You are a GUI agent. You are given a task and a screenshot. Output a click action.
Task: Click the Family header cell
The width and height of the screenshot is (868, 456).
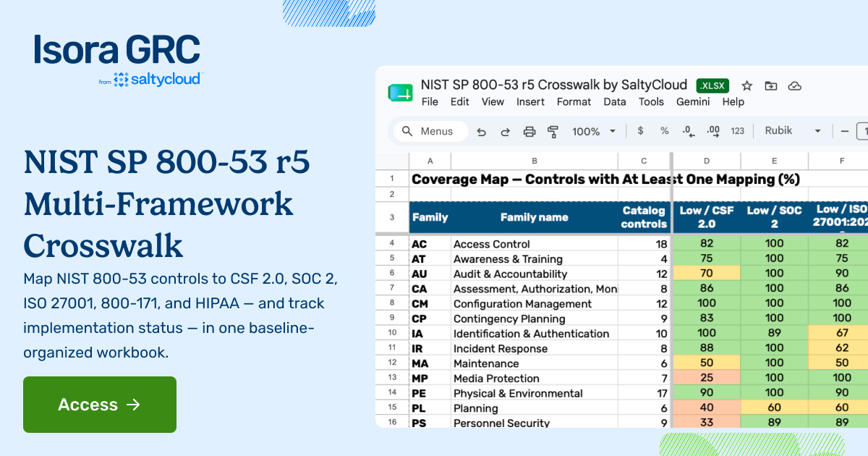[430, 217]
